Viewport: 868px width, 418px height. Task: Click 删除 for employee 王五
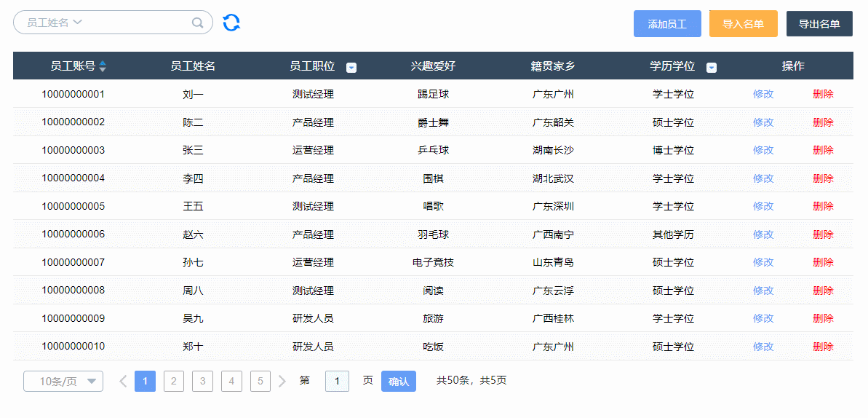point(823,207)
